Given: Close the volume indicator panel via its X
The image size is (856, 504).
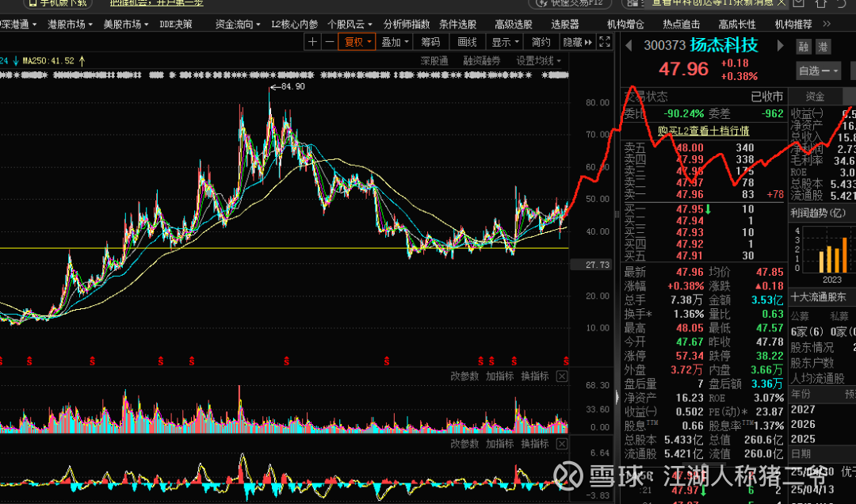Looking at the screenshot, I should pos(562,376).
